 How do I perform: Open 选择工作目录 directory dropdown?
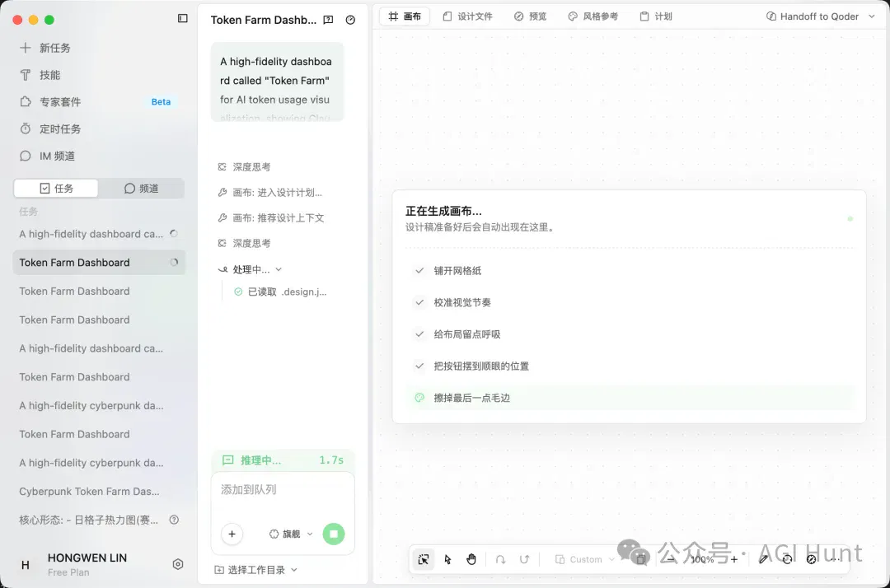[x=255, y=570]
